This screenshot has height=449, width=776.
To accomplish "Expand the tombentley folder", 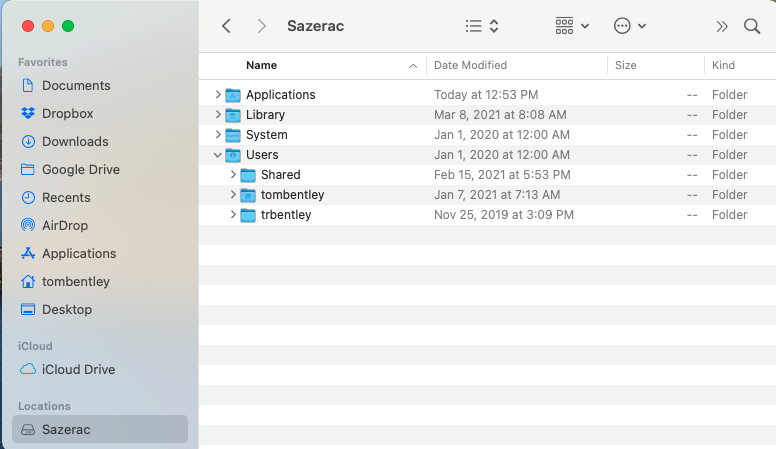I will coord(233,195).
